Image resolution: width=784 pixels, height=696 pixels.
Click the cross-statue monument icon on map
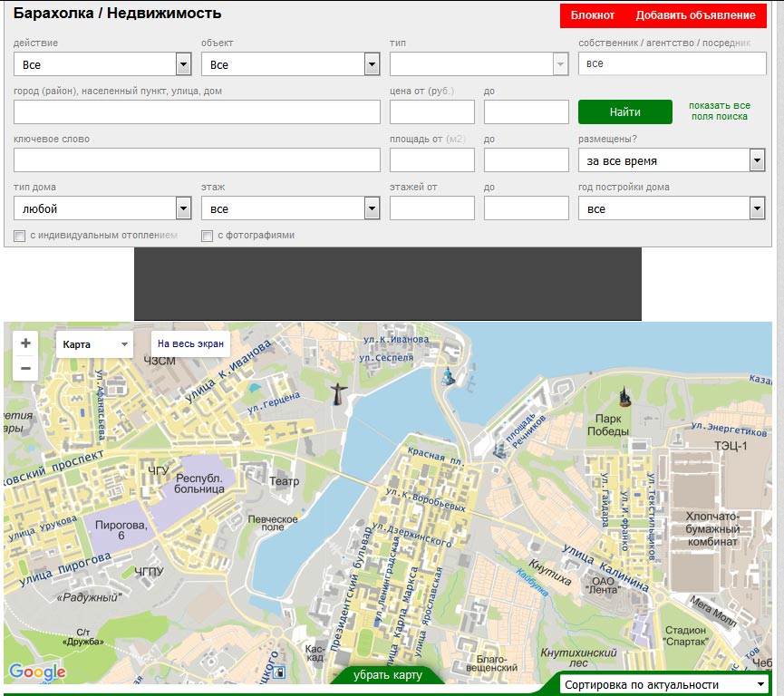(x=338, y=394)
